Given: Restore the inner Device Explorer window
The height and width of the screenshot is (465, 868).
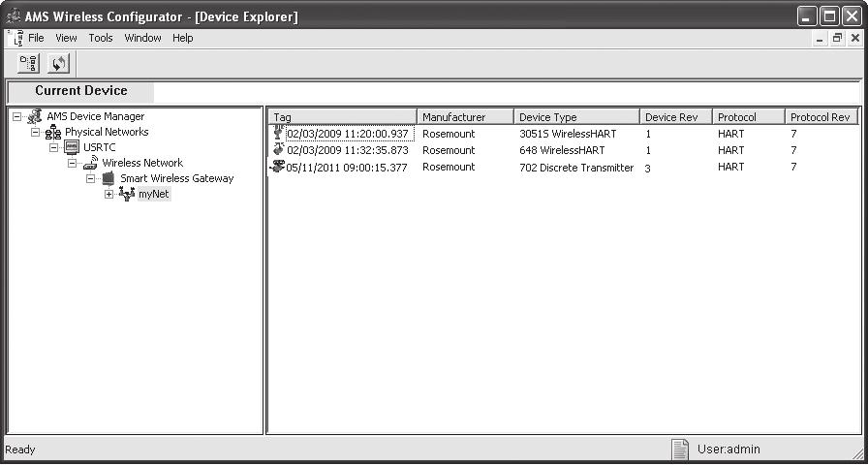Looking at the screenshot, I should pos(838,38).
